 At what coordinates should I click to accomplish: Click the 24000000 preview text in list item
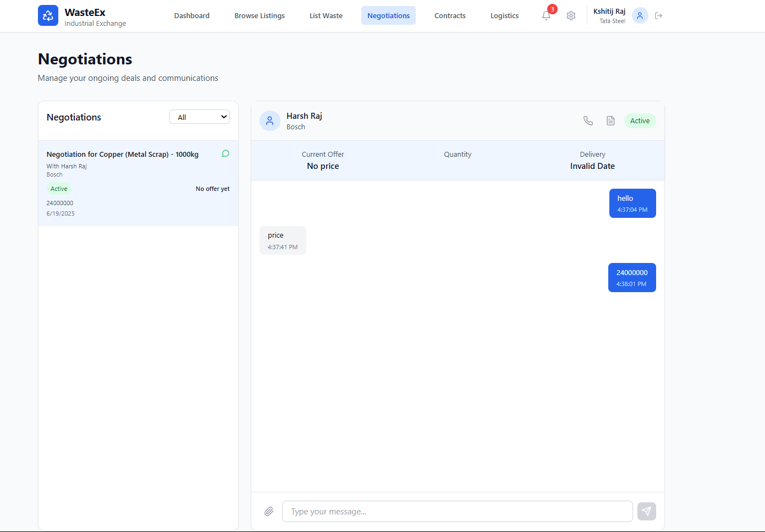pos(60,203)
